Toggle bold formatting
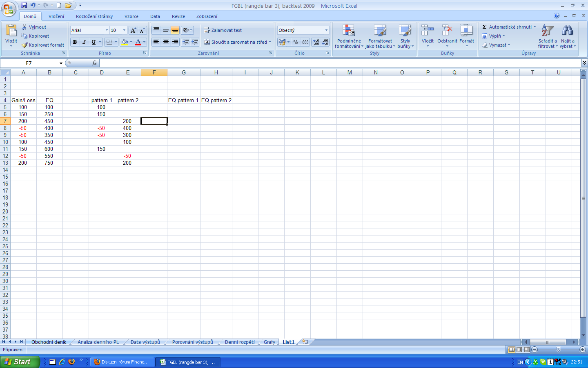 pyautogui.click(x=75, y=42)
